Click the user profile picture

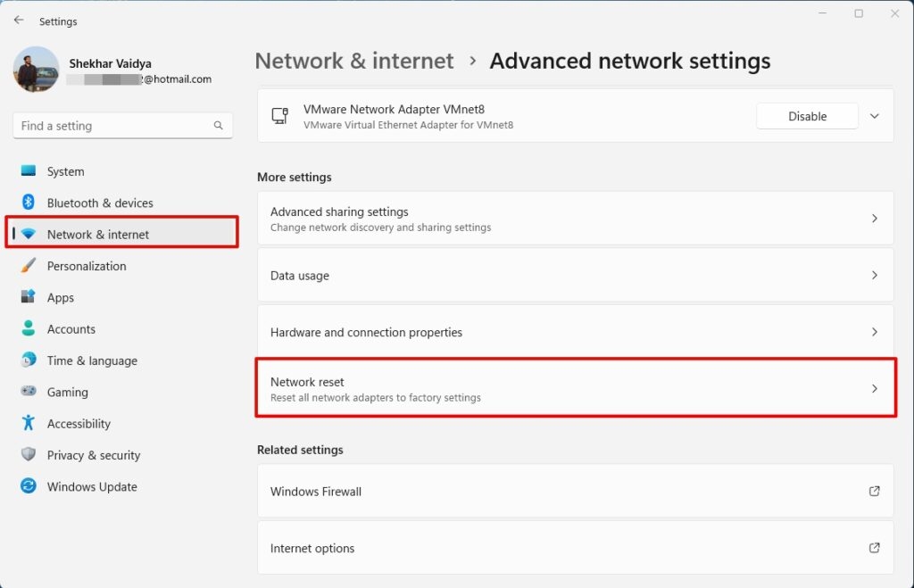pyautogui.click(x=36, y=70)
